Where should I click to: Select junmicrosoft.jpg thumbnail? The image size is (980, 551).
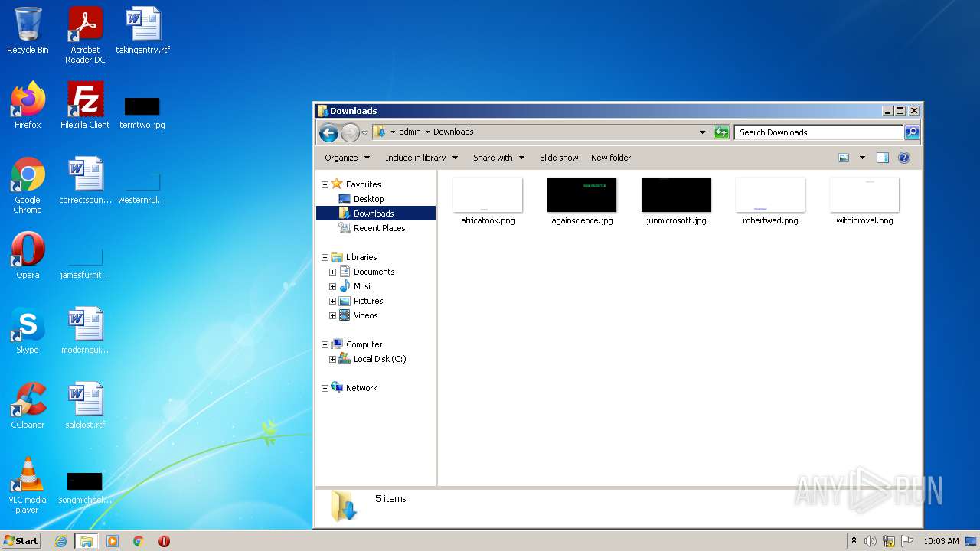[x=676, y=201]
